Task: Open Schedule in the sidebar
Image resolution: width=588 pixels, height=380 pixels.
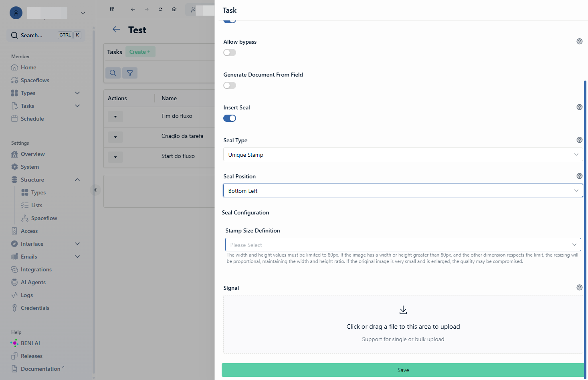Action: 32,119
